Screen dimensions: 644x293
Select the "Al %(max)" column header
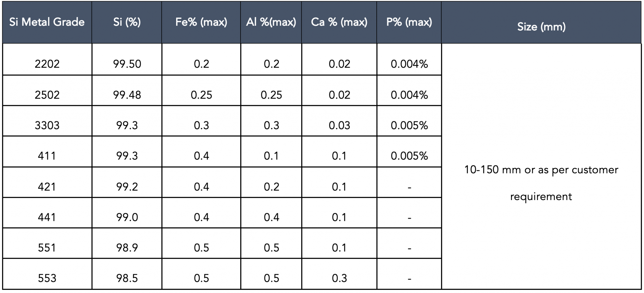pos(271,22)
